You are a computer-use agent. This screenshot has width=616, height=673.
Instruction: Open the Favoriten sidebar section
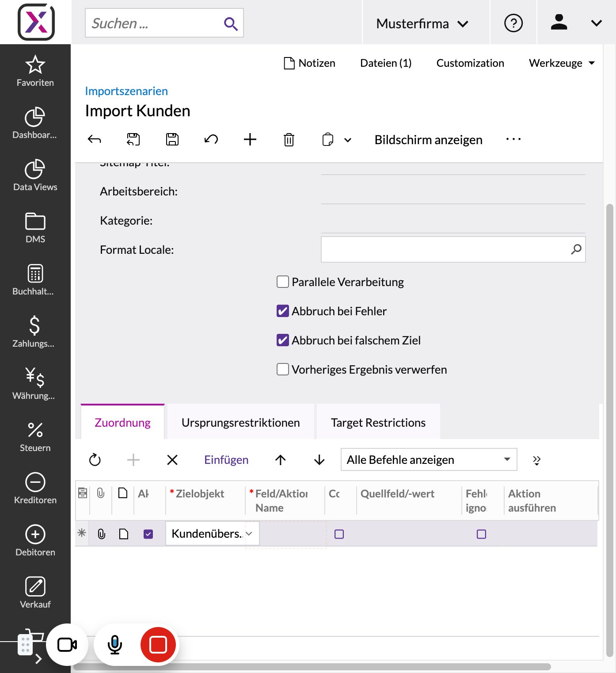(x=35, y=71)
